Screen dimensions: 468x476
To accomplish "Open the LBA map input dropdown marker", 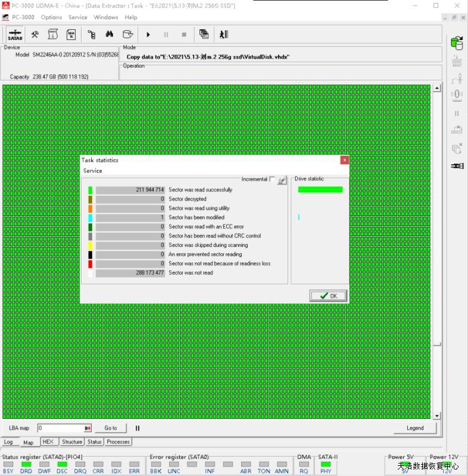I will pyautogui.click(x=88, y=428).
